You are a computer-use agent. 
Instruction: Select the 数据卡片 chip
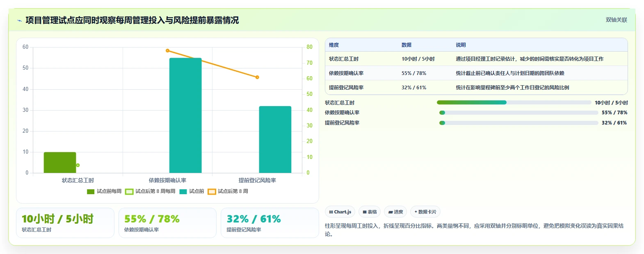(425, 212)
